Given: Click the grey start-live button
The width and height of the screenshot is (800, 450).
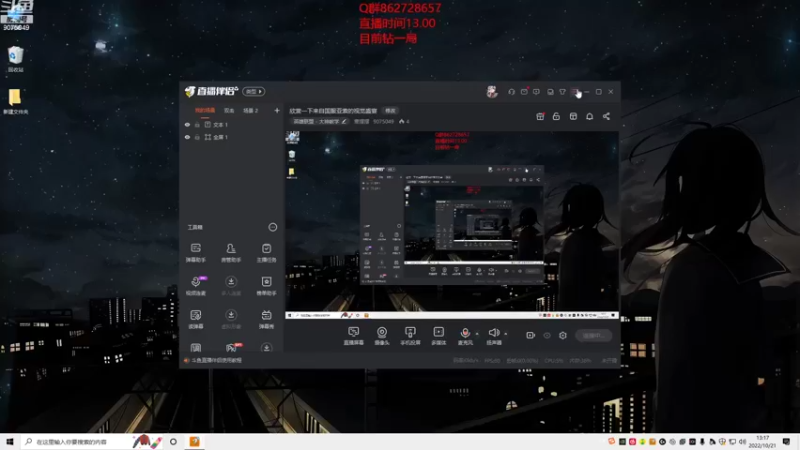Looking at the screenshot, I should tap(594, 335).
